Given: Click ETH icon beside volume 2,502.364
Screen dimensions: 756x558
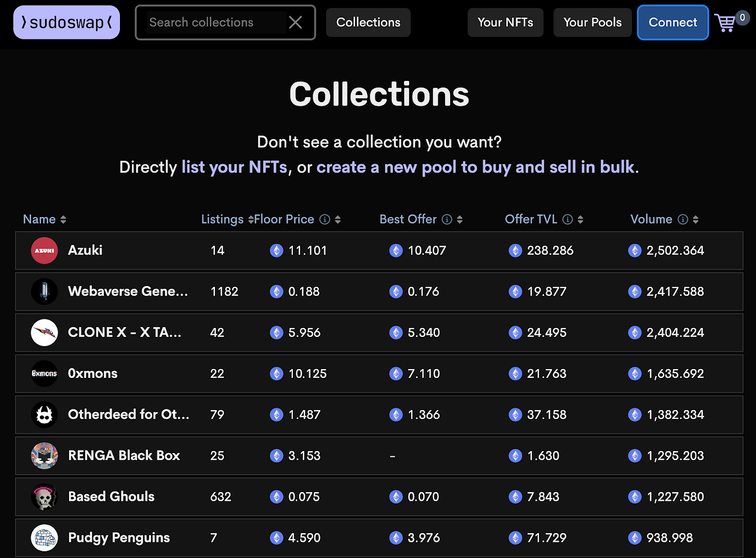Looking at the screenshot, I should pyautogui.click(x=635, y=251).
